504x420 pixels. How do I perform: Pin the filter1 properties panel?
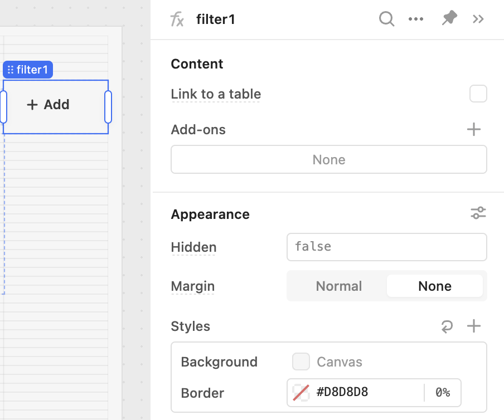point(449,19)
